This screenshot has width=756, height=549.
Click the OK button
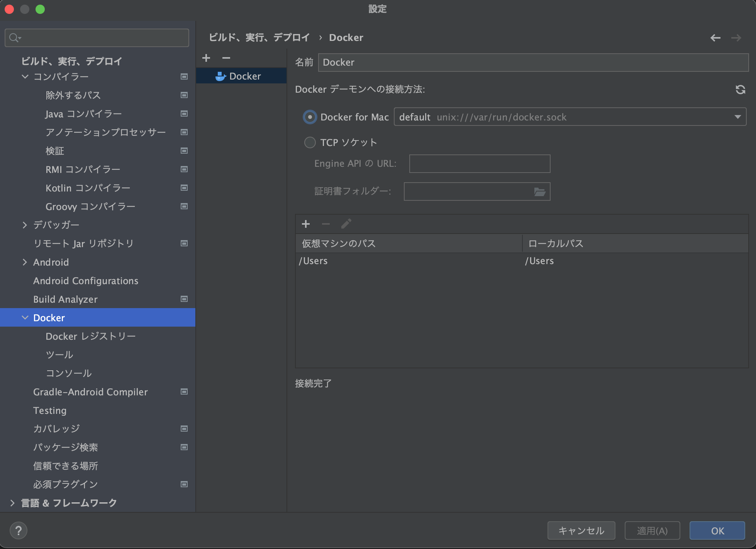coord(717,530)
